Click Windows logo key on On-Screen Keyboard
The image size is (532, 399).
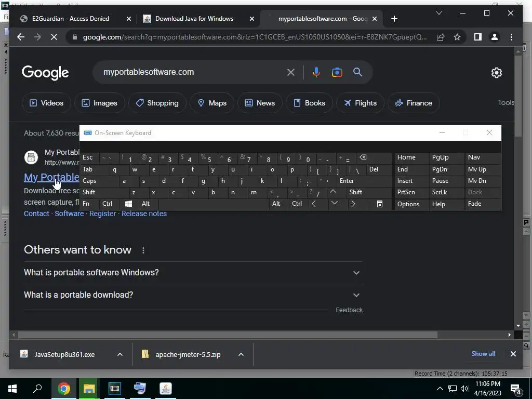pyautogui.click(x=128, y=204)
